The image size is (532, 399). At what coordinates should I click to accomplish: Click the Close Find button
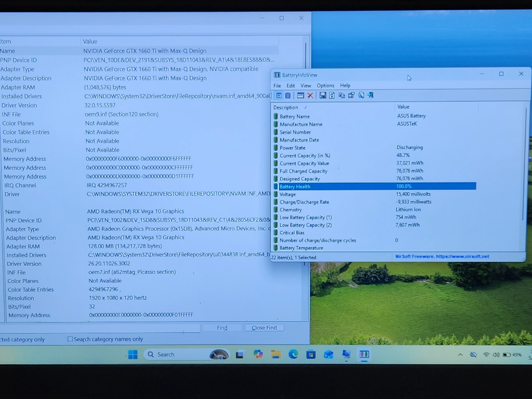(x=264, y=328)
